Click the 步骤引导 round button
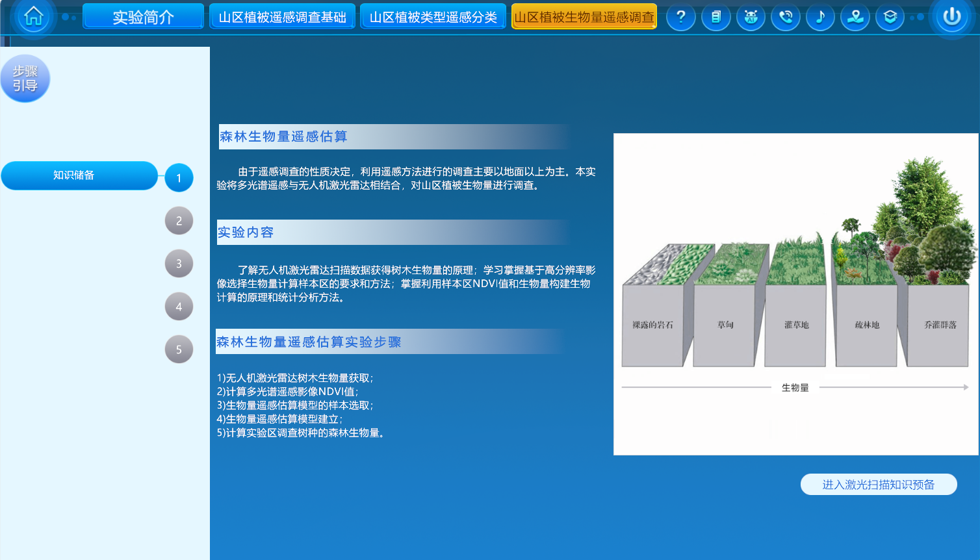980x560 pixels. pos(25,79)
